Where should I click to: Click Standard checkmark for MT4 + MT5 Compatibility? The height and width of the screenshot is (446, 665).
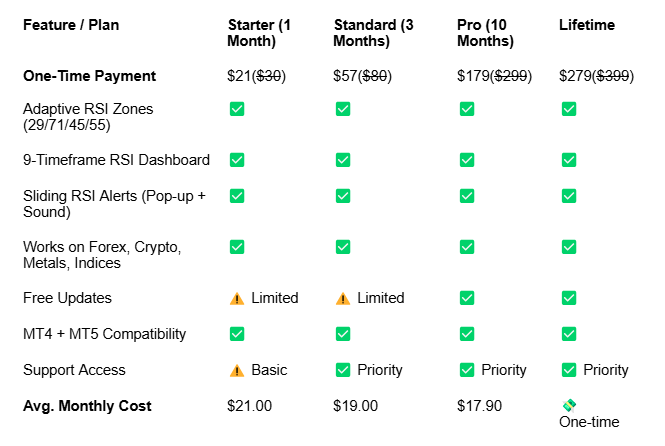(343, 334)
